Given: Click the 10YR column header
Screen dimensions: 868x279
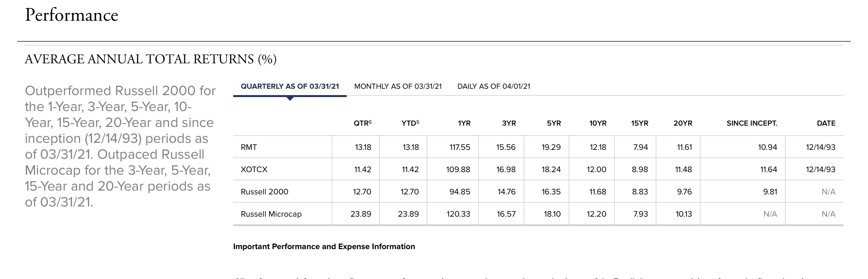Looking at the screenshot, I should [598, 123].
